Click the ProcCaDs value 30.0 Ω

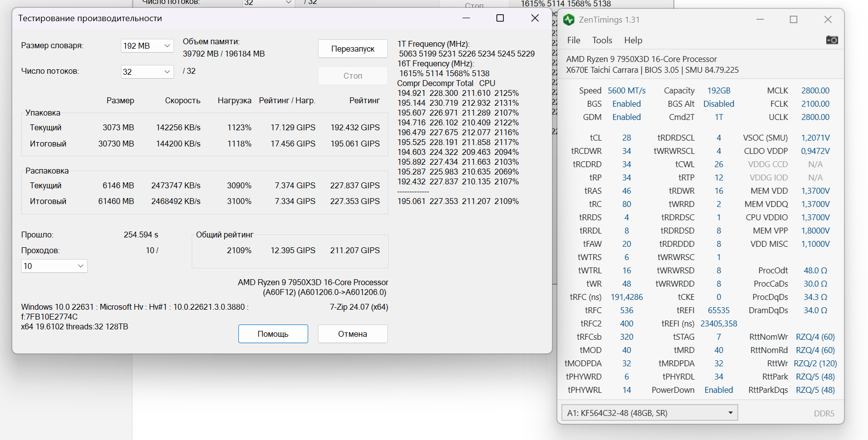815,284
